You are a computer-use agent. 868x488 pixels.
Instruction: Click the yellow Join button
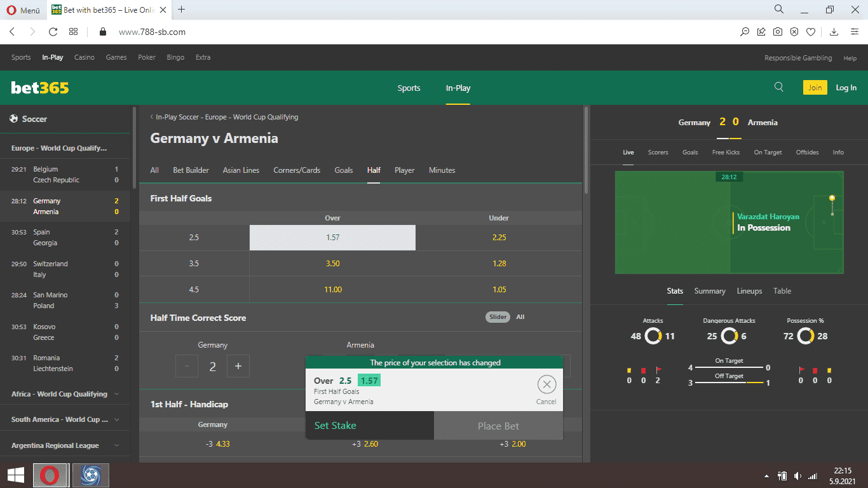[x=815, y=88]
